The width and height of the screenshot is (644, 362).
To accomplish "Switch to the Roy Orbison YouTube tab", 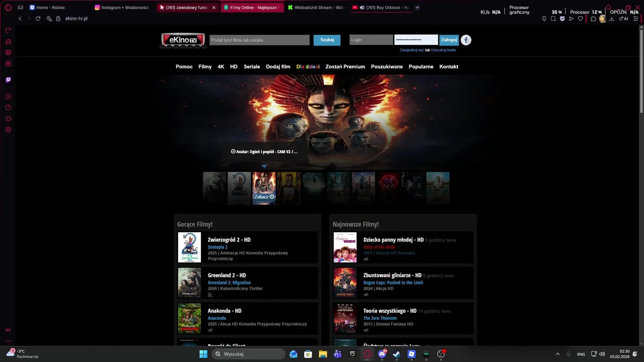I will (x=381, y=8).
